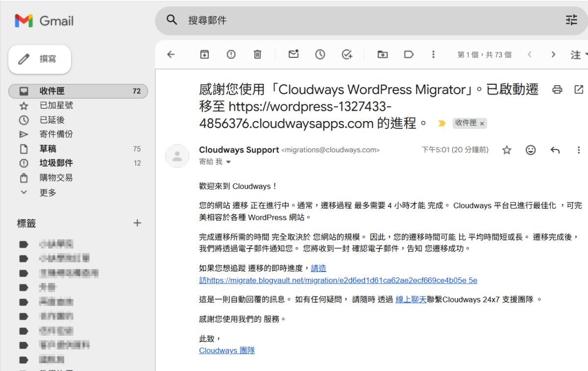This screenshot has height=371, width=588.
Task: Report this email as spam
Action: (231, 54)
